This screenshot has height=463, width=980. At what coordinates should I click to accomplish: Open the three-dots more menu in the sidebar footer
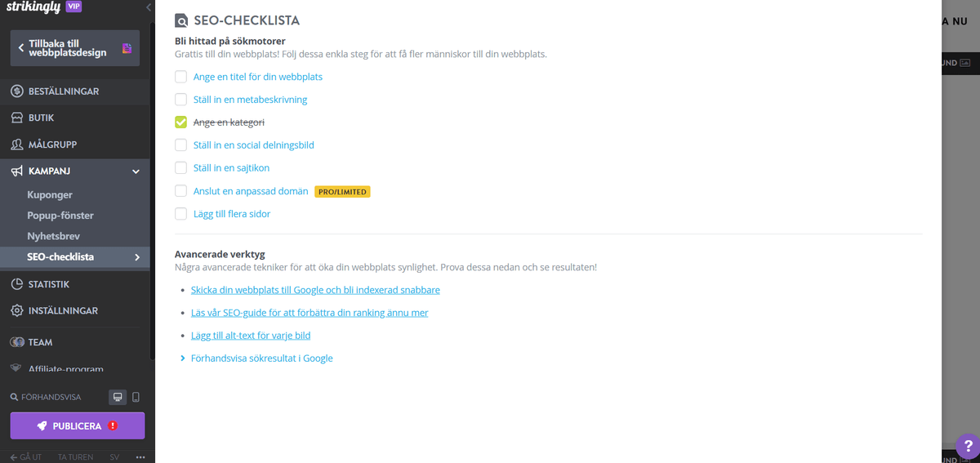pyautogui.click(x=140, y=457)
